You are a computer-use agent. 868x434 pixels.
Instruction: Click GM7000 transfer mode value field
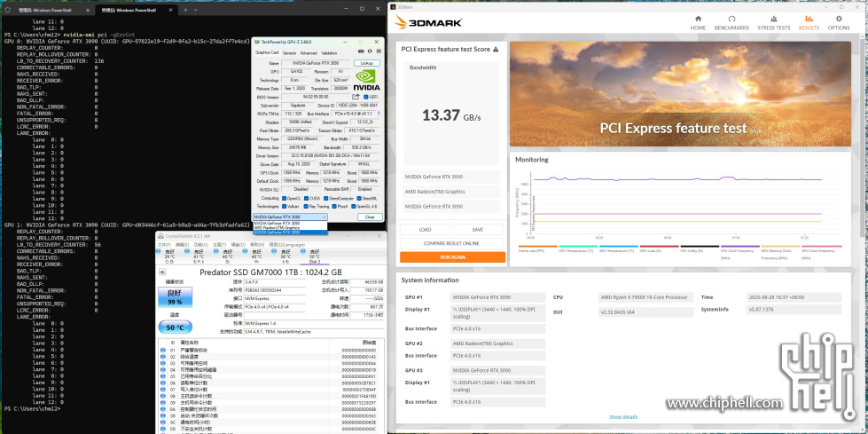274,306
